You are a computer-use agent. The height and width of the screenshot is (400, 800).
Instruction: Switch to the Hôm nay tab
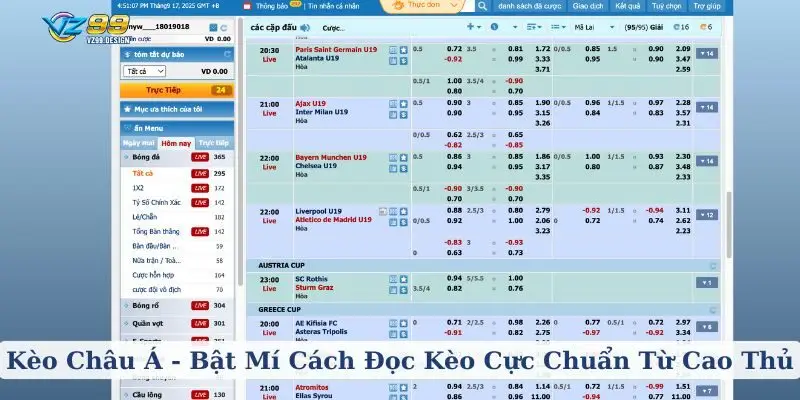pos(177,143)
